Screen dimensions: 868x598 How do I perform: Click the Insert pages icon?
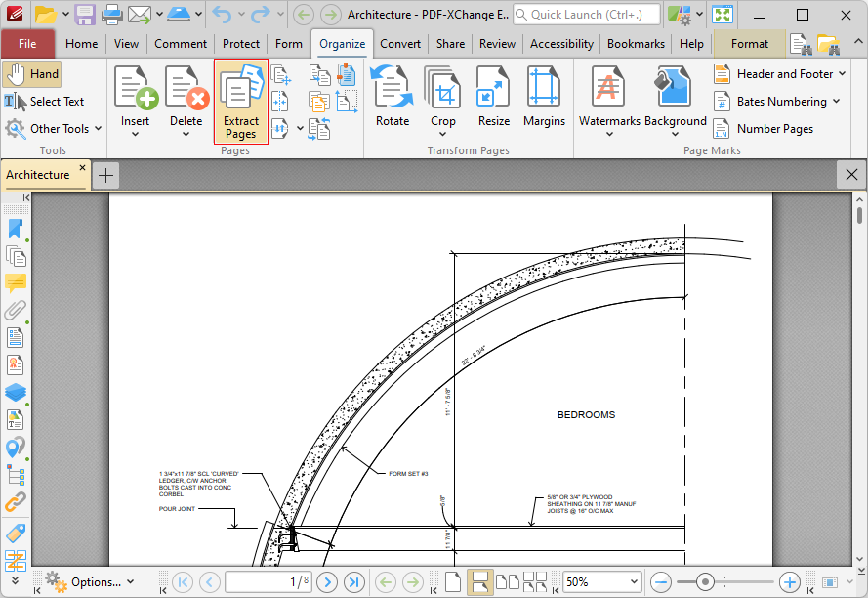pyautogui.click(x=135, y=87)
